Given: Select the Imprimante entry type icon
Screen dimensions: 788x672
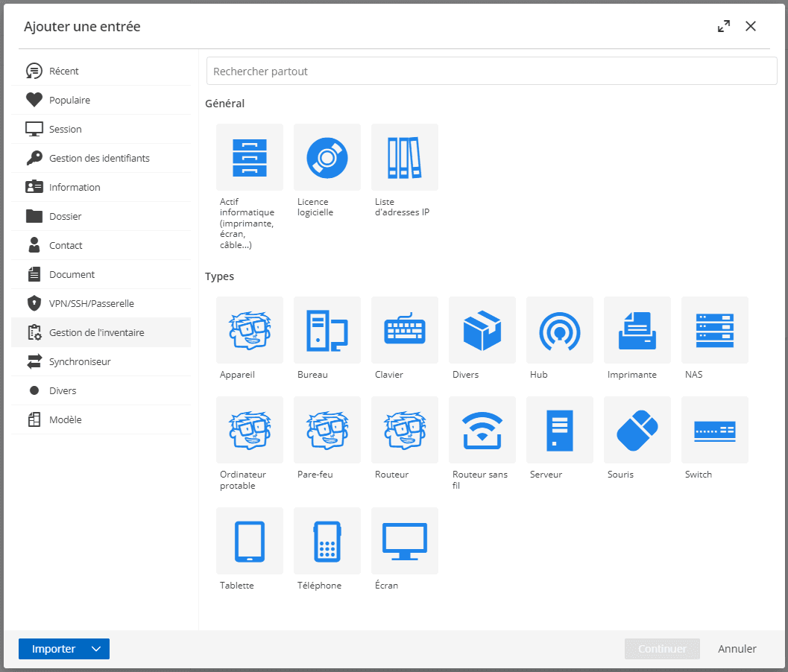Looking at the screenshot, I should point(637,330).
